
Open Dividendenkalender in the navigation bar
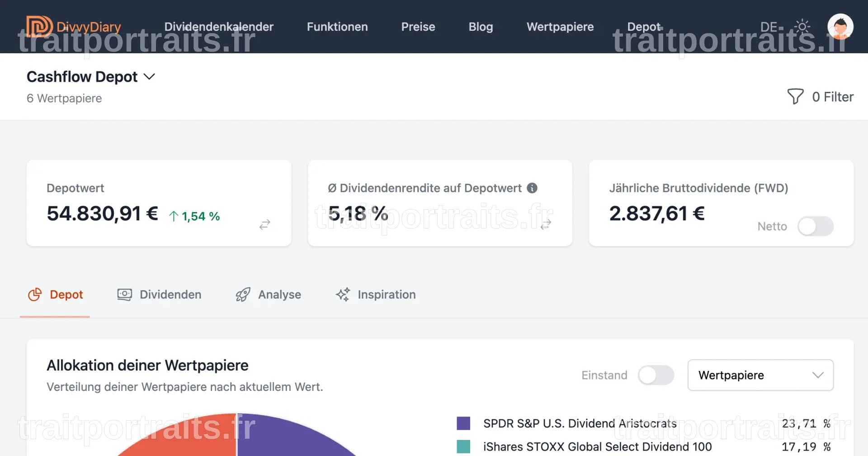point(219,27)
